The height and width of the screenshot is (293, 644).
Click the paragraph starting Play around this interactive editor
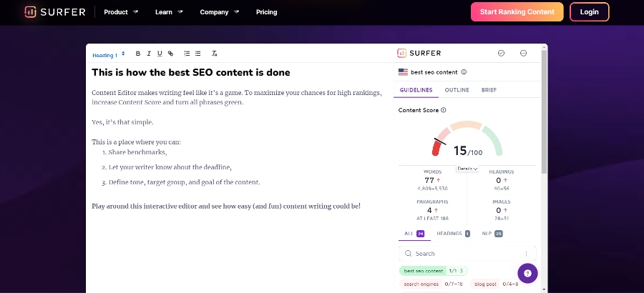click(x=226, y=206)
